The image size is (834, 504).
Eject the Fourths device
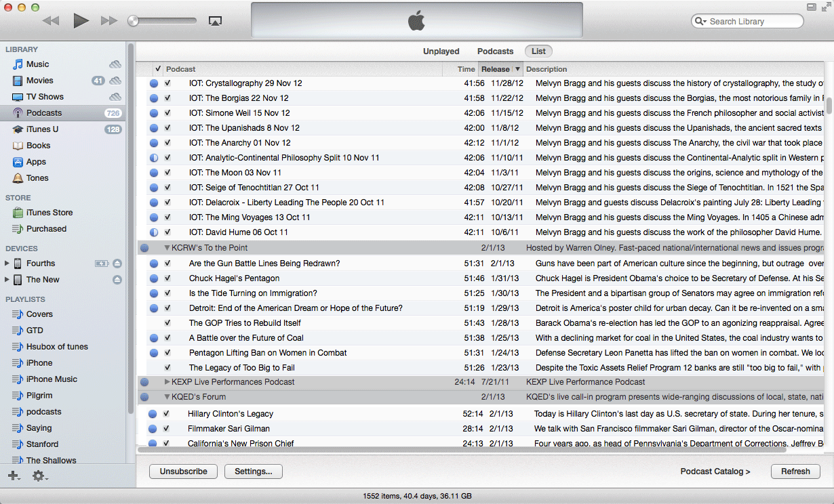(117, 264)
